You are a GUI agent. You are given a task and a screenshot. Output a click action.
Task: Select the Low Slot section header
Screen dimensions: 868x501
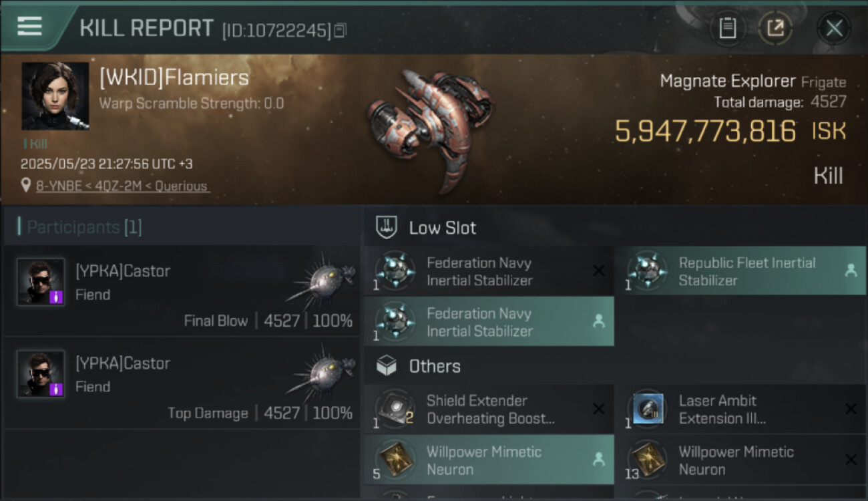[x=442, y=228]
